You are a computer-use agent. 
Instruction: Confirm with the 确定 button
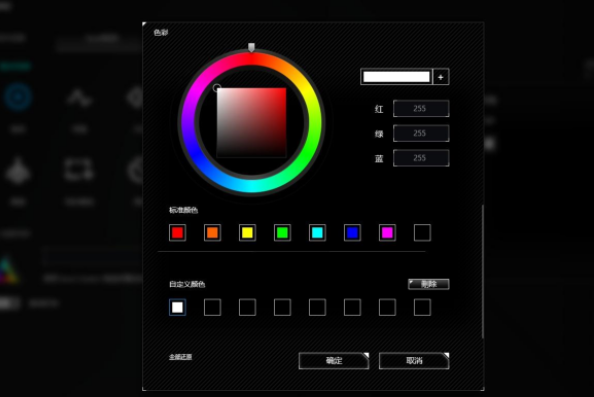(x=334, y=361)
